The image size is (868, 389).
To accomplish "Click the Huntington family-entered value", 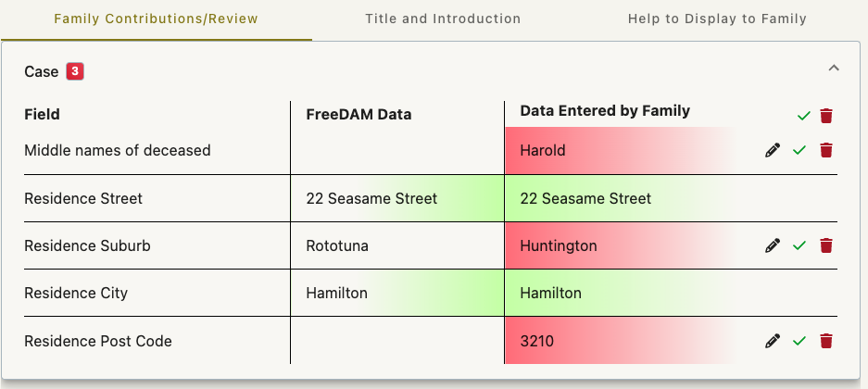I will click(x=559, y=245).
